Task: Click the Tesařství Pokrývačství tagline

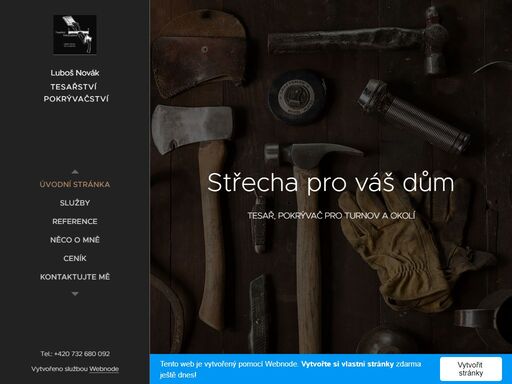Action: coord(76,93)
